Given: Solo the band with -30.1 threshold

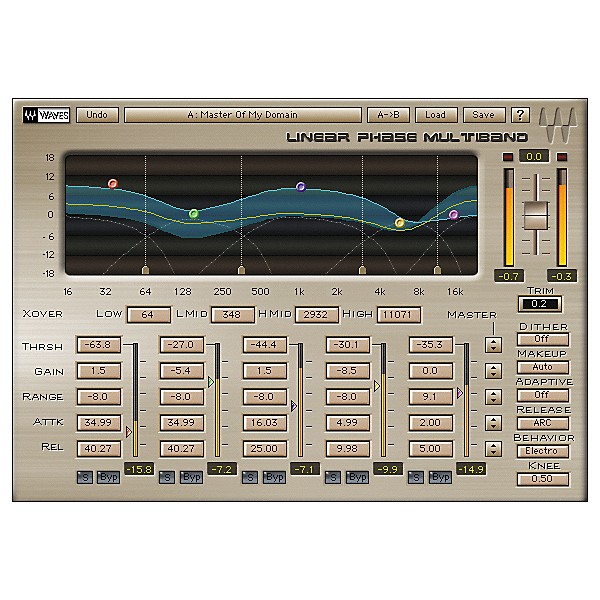Looking at the screenshot, I should tap(333, 478).
